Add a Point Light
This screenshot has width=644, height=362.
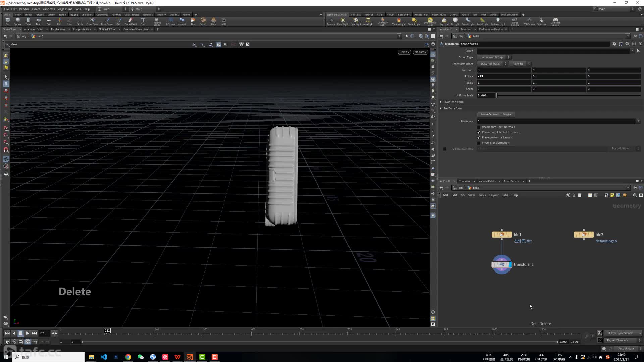342,21
